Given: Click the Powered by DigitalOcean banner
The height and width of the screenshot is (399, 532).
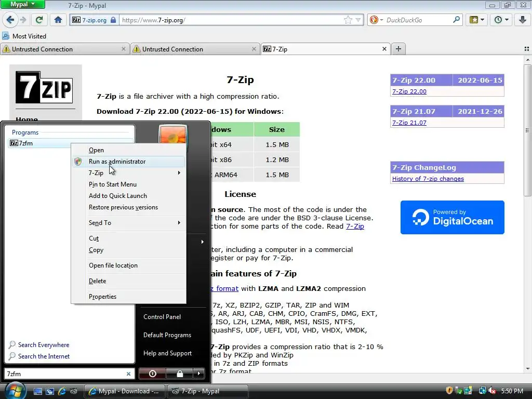Looking at the screenshot, I should [453, 217].
